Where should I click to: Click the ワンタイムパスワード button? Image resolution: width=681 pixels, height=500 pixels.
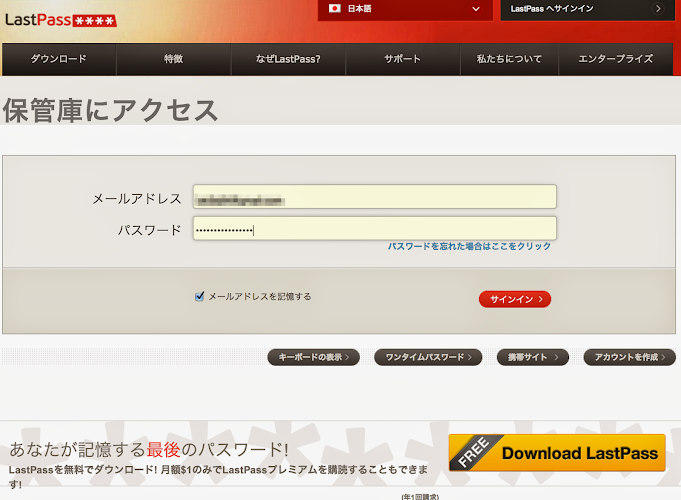428,357
